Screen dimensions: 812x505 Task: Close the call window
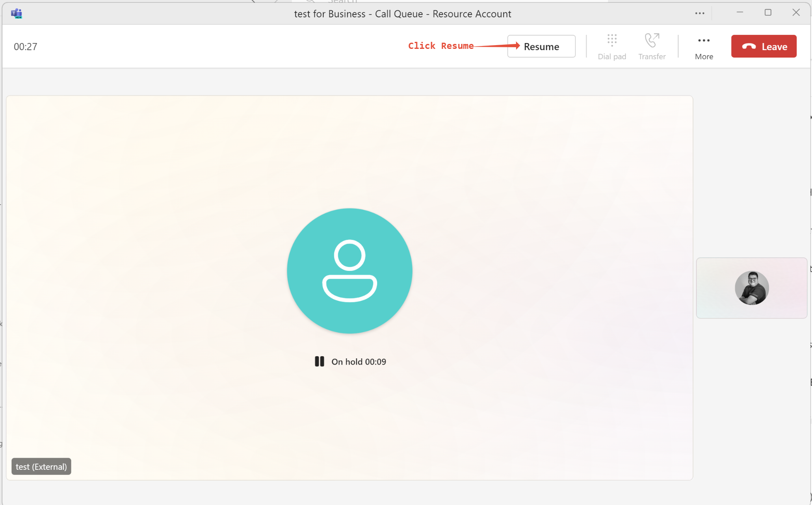796,12
